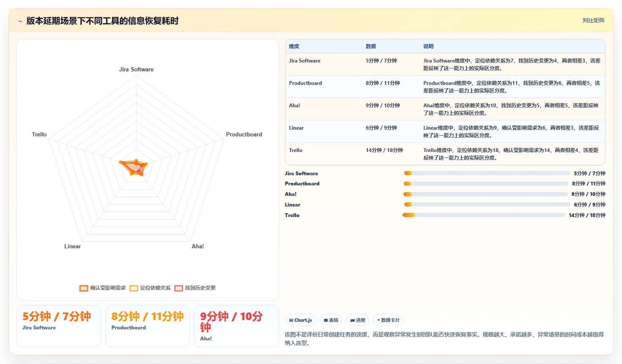Click the lightning icon beside the title
Image resolution: width=622 pixels, height=364 pixels.
(x=20, y=21)
